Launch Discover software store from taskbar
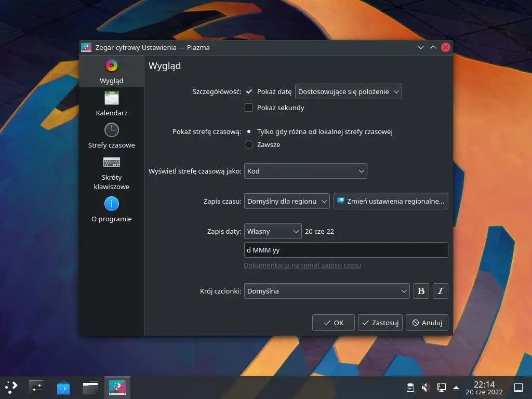 (x=63, y=387)
